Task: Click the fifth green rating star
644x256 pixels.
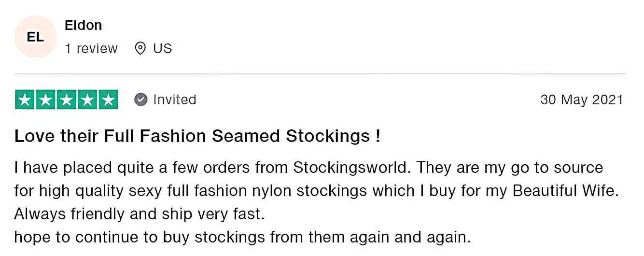Action: coord(108,100)
